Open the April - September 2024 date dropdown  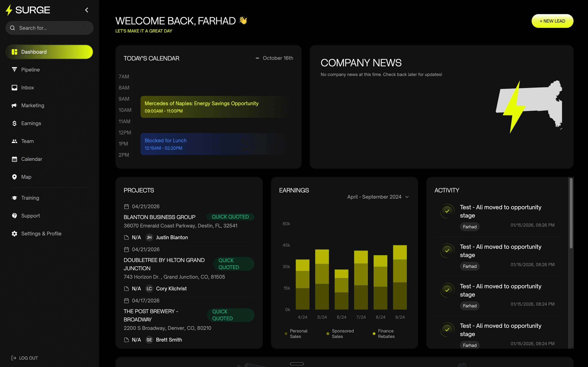click(378, 197)
